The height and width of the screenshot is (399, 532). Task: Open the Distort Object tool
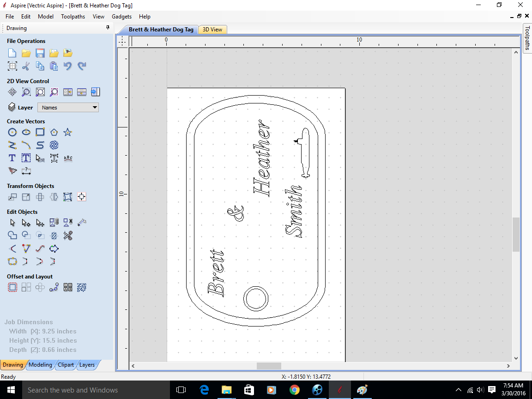68,197
